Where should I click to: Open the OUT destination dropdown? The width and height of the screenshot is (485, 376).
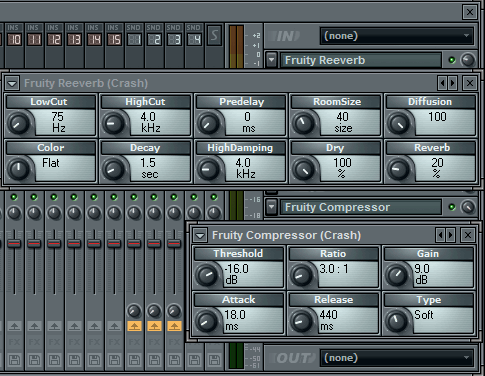point(397,358)
